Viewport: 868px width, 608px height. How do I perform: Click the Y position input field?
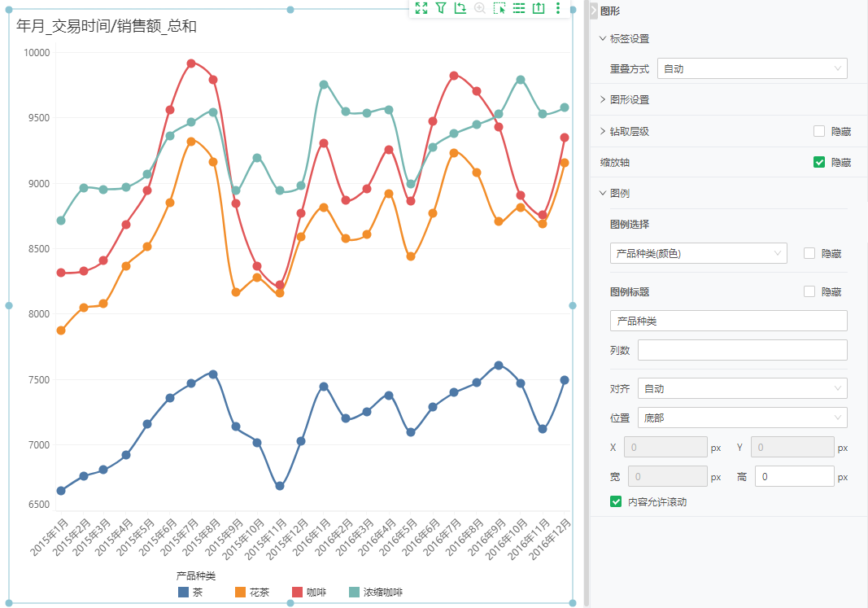[x=792, y=448]
